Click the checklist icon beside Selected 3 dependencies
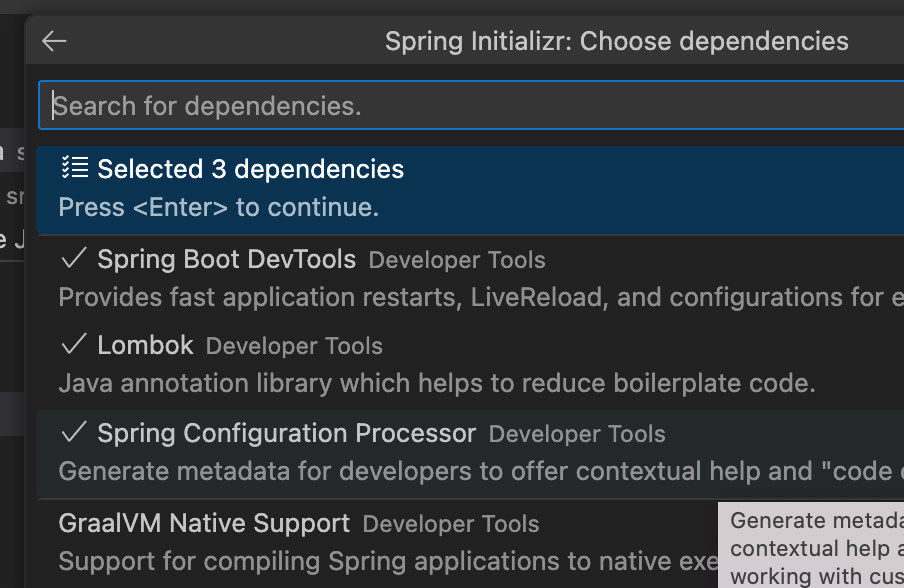The width and height of the screenshot is (904, 588). [75, 168]
